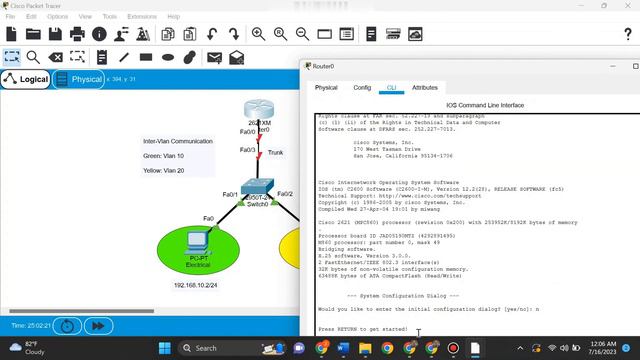Click the Inter-Vlan Communication note

(178, 141)
